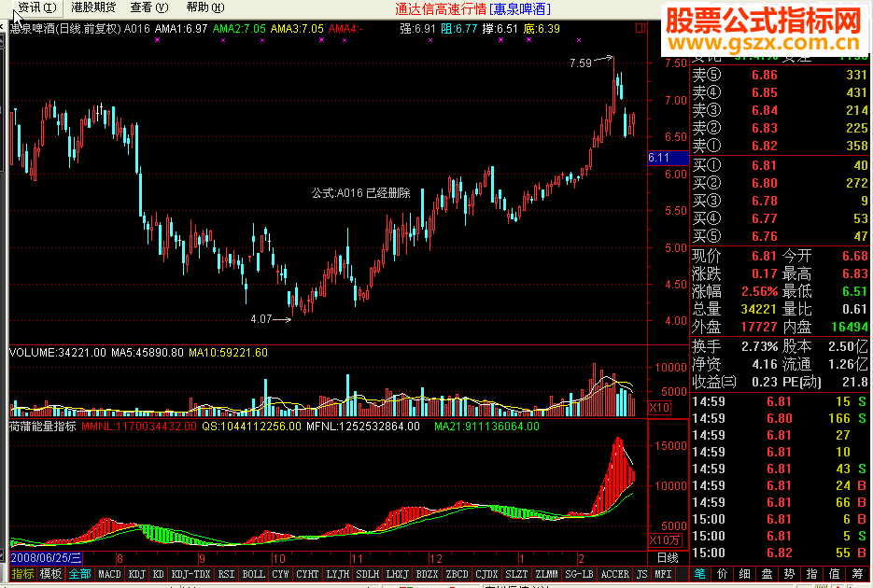Screen dimensions: 873x588
Task: Click the 通达信高速行情 [惠泉啤酒] title text
Action: [x=472, y=9]
